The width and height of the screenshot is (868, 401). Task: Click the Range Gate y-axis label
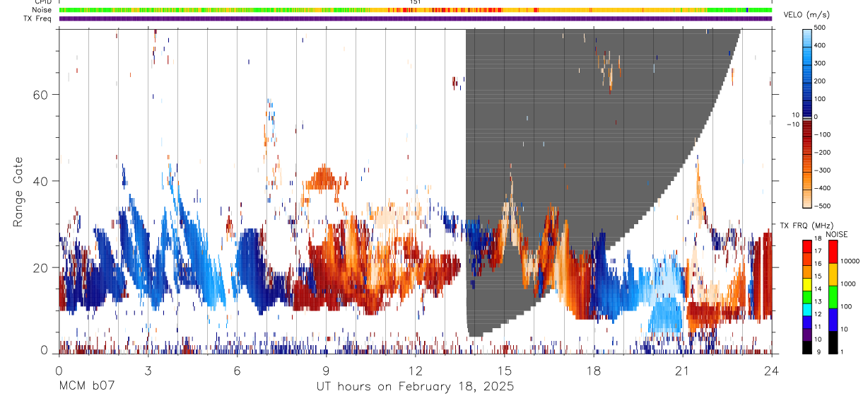point(18,192)
